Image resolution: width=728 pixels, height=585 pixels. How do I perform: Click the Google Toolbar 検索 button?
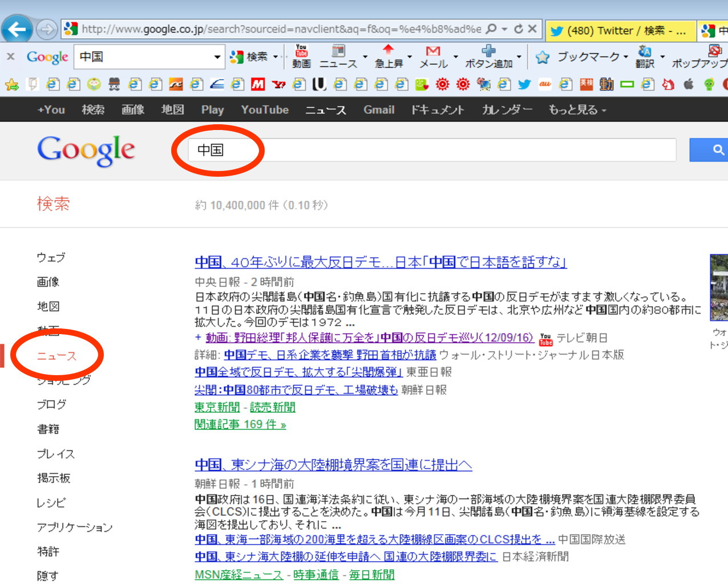pos(249,56)
